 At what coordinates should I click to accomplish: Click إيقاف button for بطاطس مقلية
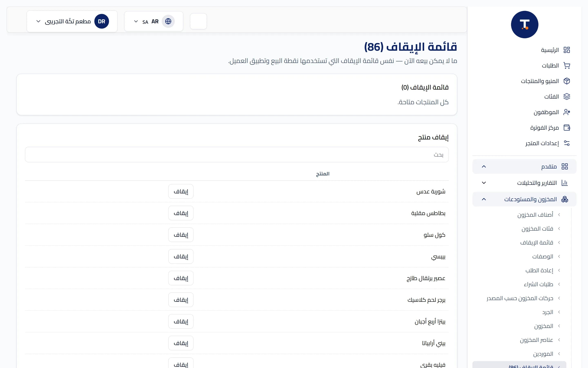(181, 213)
